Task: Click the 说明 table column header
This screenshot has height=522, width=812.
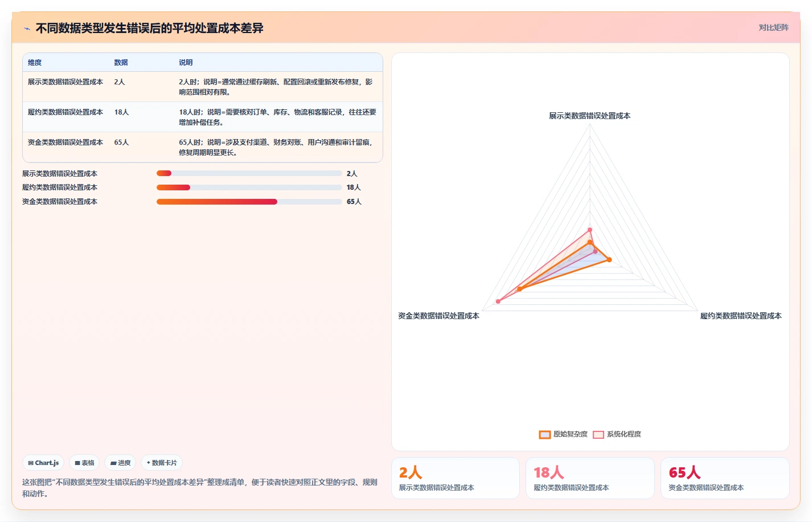Action: pyautogui.click(x=186, y=63)
